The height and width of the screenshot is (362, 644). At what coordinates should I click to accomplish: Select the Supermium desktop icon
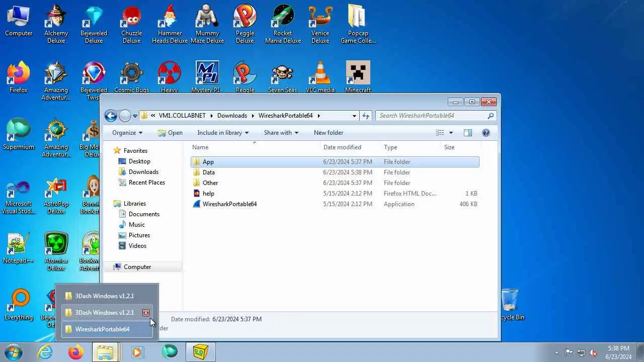[x=19, y=134]
